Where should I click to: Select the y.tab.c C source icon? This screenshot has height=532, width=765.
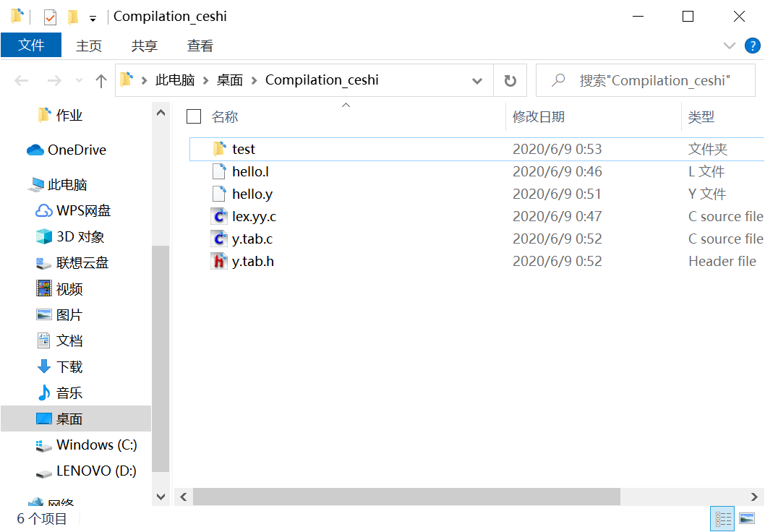(219, 239)
